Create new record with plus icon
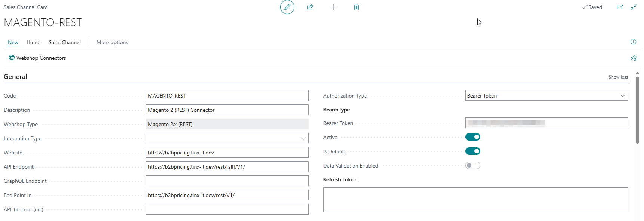 334,7
